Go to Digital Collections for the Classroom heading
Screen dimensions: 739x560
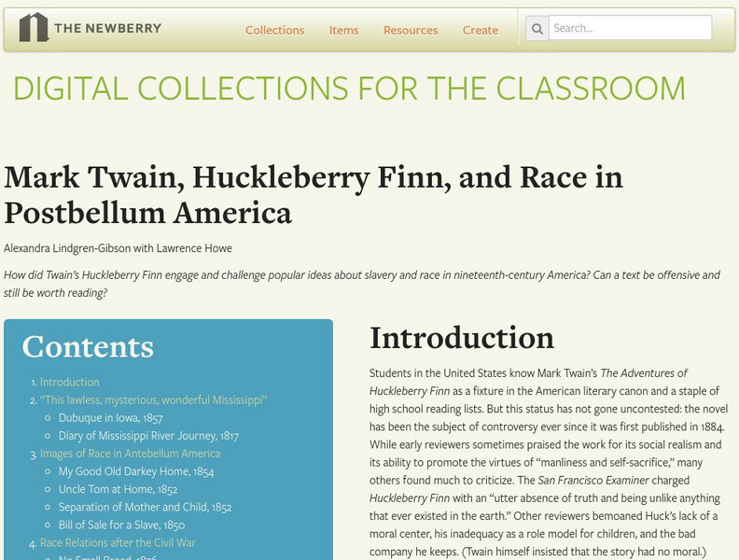click(349, 88)
